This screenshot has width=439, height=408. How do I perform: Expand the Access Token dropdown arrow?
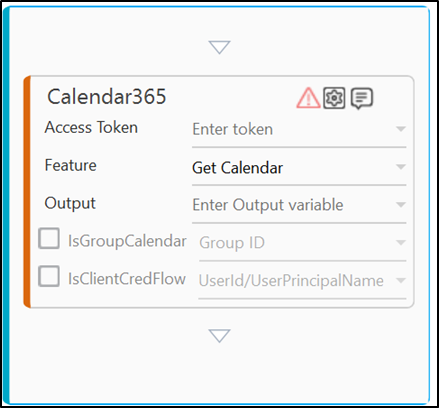click(x=401, y=129)
